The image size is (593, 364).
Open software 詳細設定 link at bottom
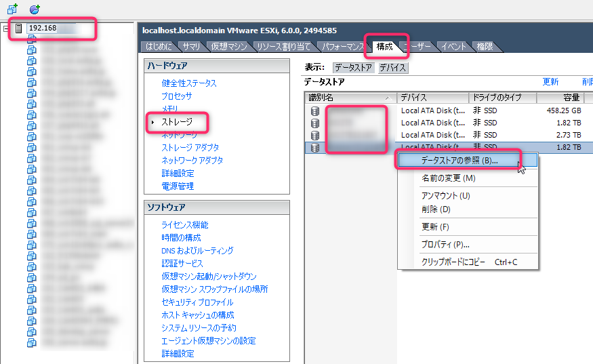[178, 354]
